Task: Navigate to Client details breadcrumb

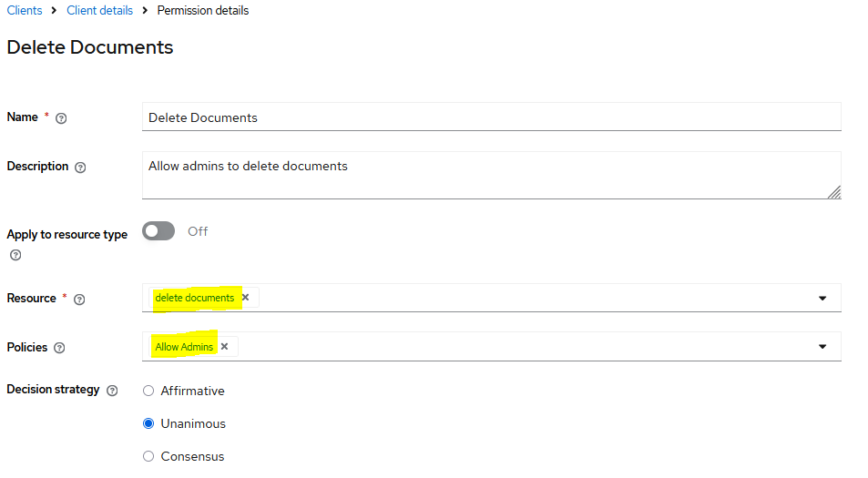Action: [x=99, y=11]
